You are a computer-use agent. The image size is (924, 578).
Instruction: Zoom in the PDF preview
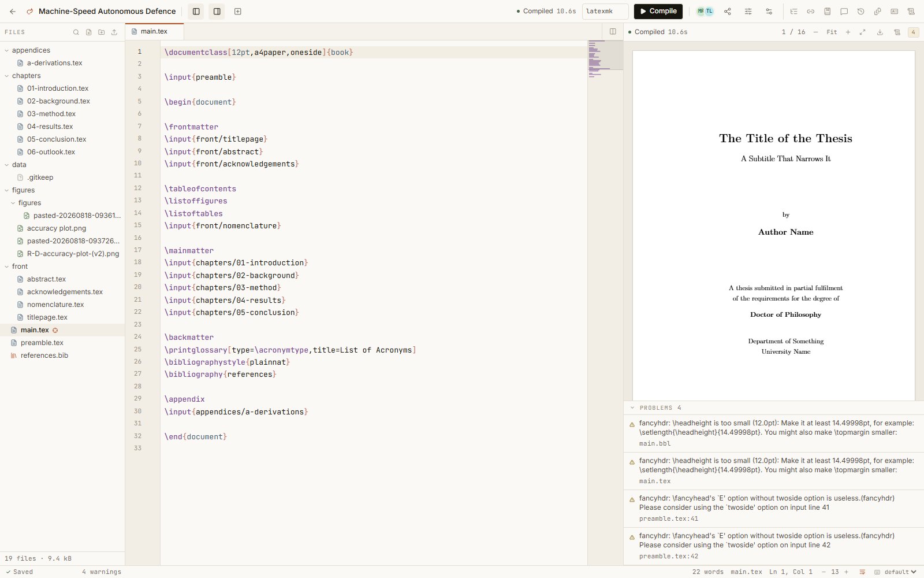pos(848,32)
